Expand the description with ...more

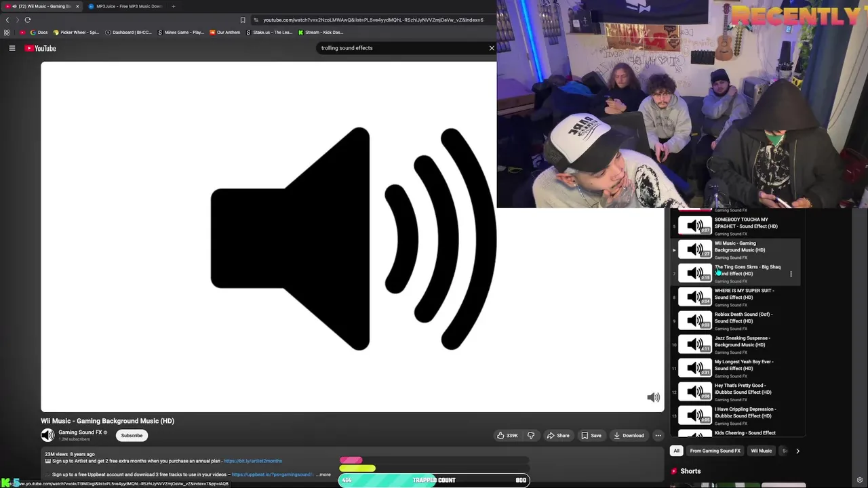click(x=324, y=474)
